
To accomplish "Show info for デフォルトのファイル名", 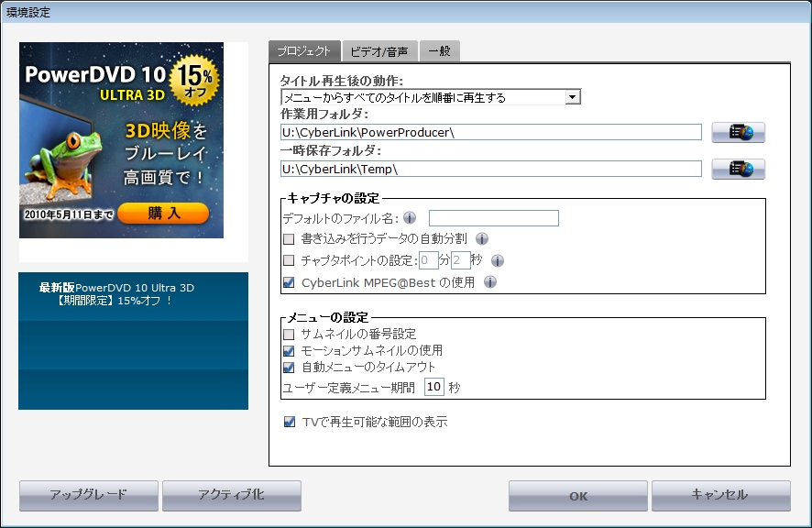I will tap(410, 218).
